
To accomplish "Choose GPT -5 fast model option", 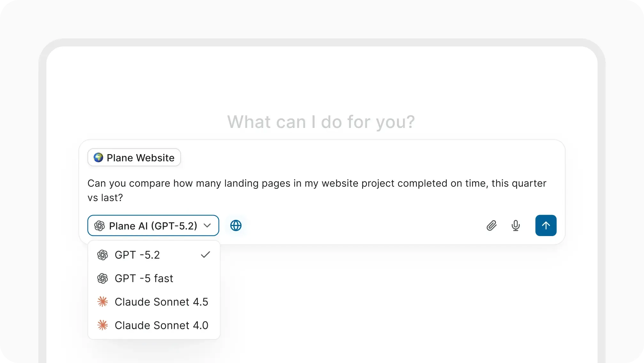I will tap(144, 279).
